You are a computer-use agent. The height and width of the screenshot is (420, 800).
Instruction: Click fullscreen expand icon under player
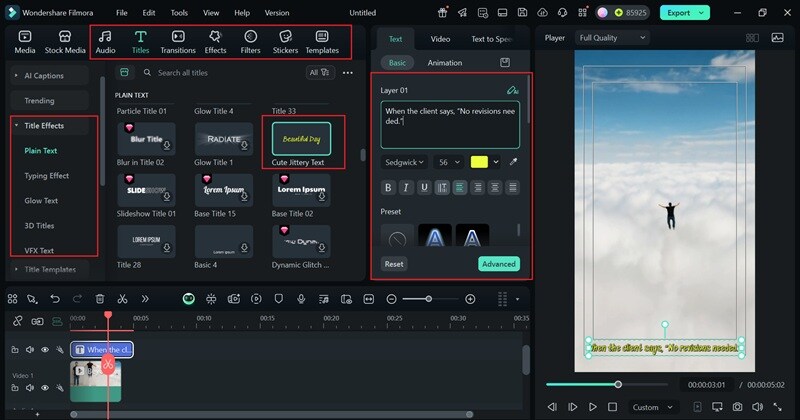[778, 407]
